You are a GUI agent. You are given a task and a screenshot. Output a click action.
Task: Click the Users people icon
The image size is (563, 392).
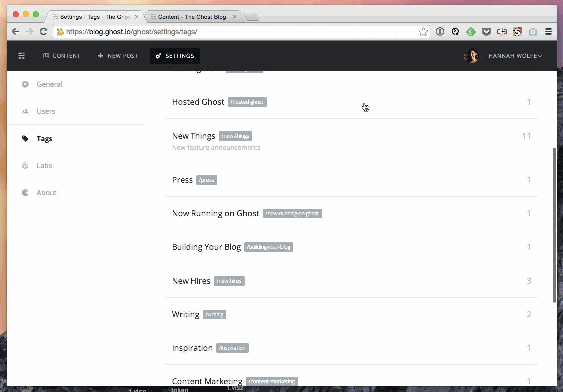25,111
